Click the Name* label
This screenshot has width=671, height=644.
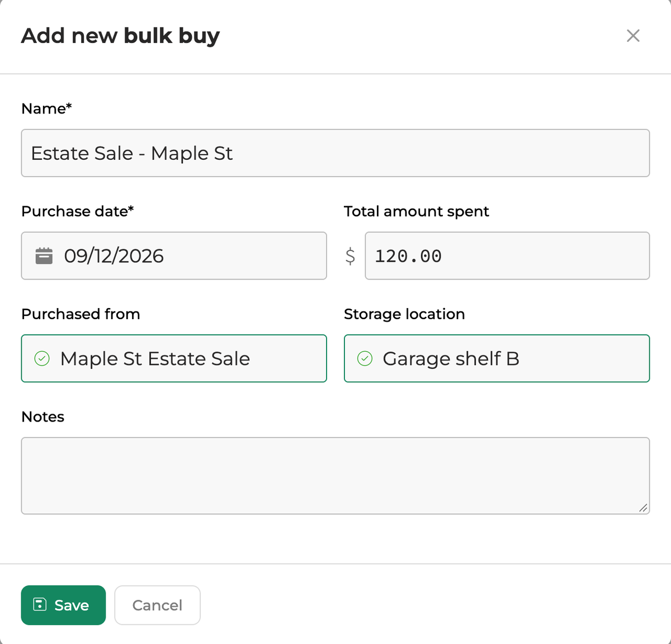(x=46, y=108)
